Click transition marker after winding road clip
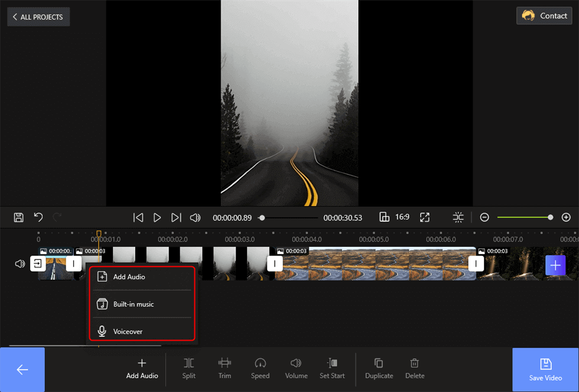The height and width of the screenshot is (392, 579). pyautogui.click(x=476, y=263)
